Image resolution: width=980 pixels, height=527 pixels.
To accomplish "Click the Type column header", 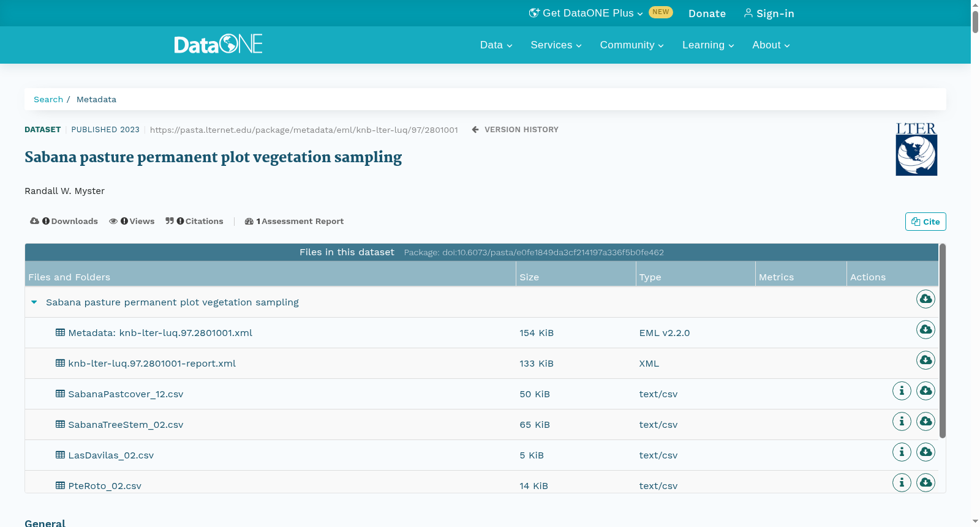I will tap(695, 274).
